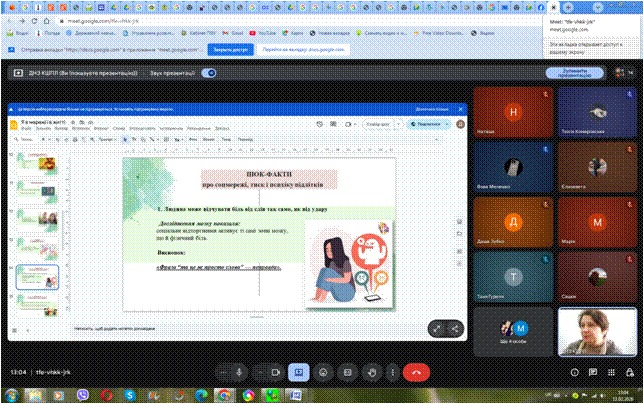Open more options three-dot menu
The image size is (644, 404).
pyautogui.click(x=394, y=371)
